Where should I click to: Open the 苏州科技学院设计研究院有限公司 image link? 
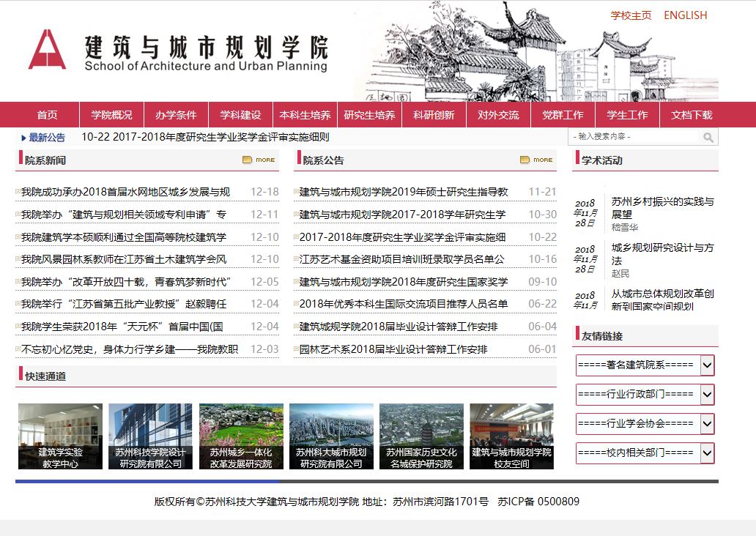coord(150,436)
